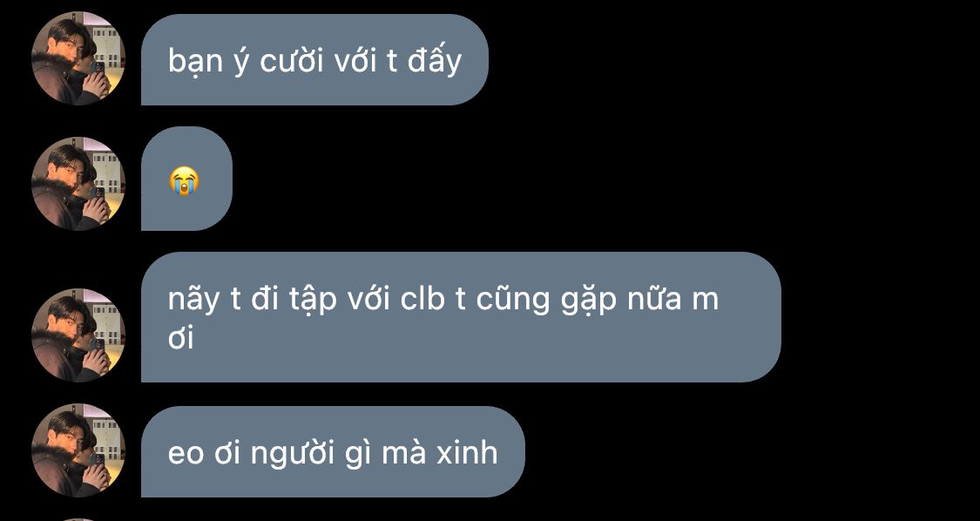Viewport: 980px width, 521px height.
Task: Click 'ơi' on the second line of long message
Action: pos(181,338)
